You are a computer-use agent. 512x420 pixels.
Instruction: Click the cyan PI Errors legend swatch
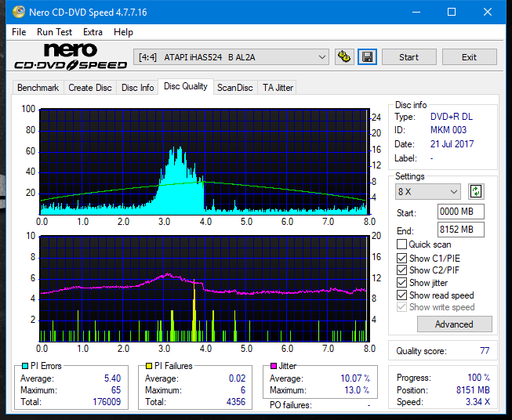25,366
